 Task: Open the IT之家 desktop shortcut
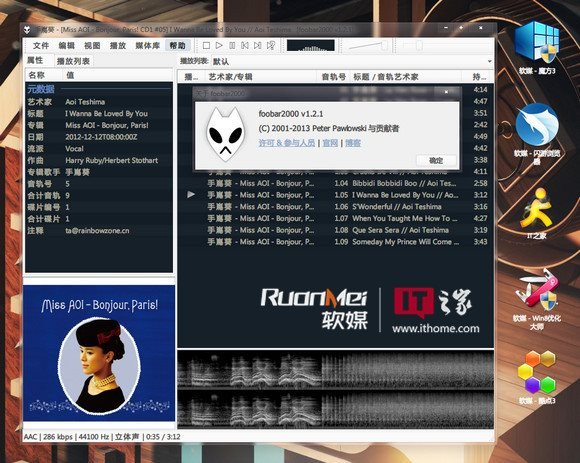[536, 213]
